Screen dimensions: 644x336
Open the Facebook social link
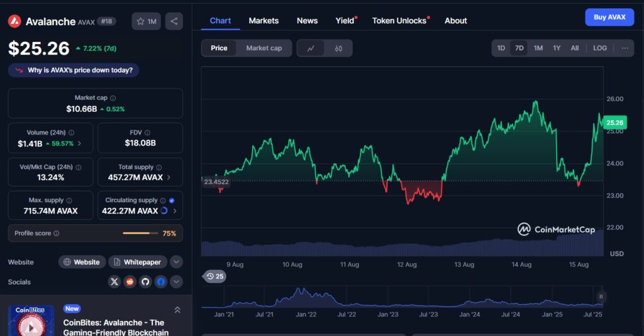point(161,282)
